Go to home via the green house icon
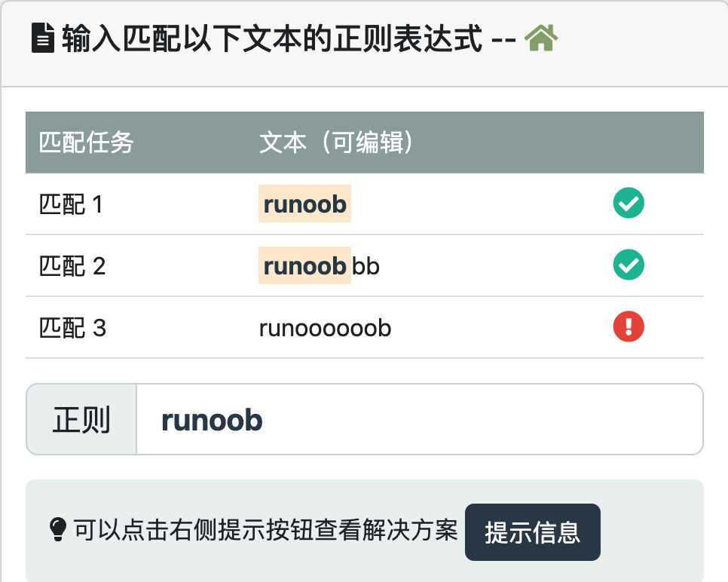This screenshot has width=728, height=582. coord(540,38)
